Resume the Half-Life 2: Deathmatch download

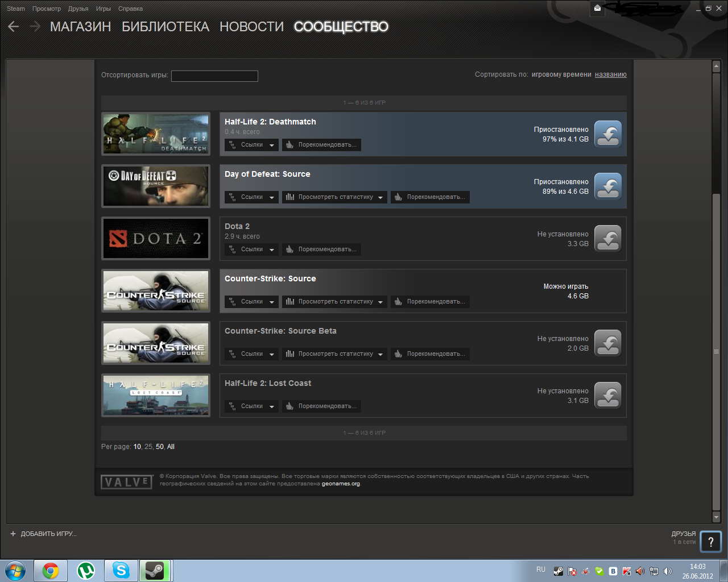tap(608, 134)
